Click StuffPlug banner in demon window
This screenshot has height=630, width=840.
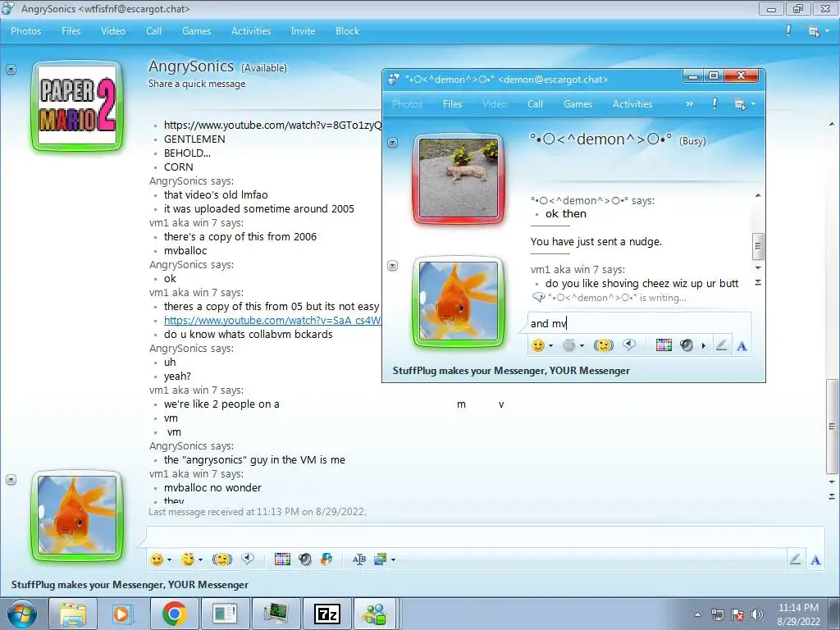(x=511, y=371)
